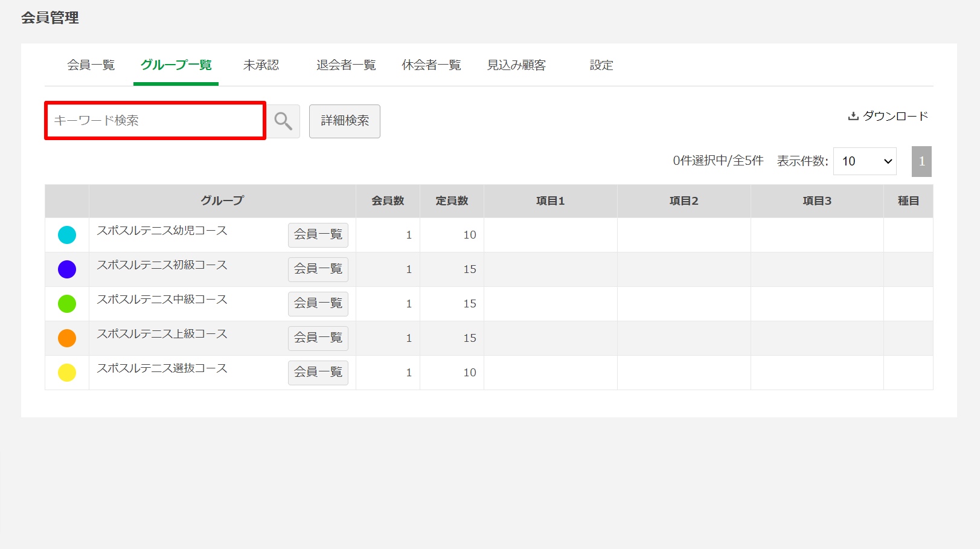Image resolution: width=980 pixels, height=549 pixels.
Task: Click the 項目2 column header
Action: (x=684, y=201)
